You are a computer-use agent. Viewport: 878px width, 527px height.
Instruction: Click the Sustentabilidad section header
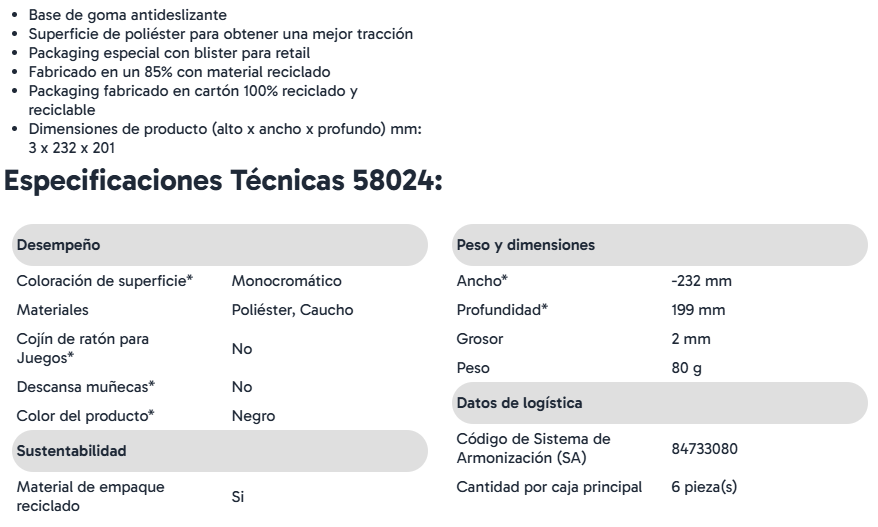pos(220,451)
